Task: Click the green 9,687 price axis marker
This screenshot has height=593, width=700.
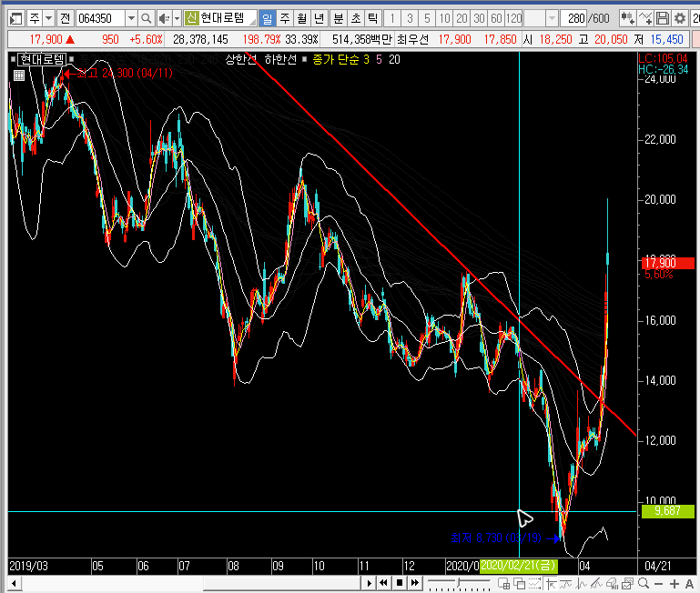Action: point(668,511)
